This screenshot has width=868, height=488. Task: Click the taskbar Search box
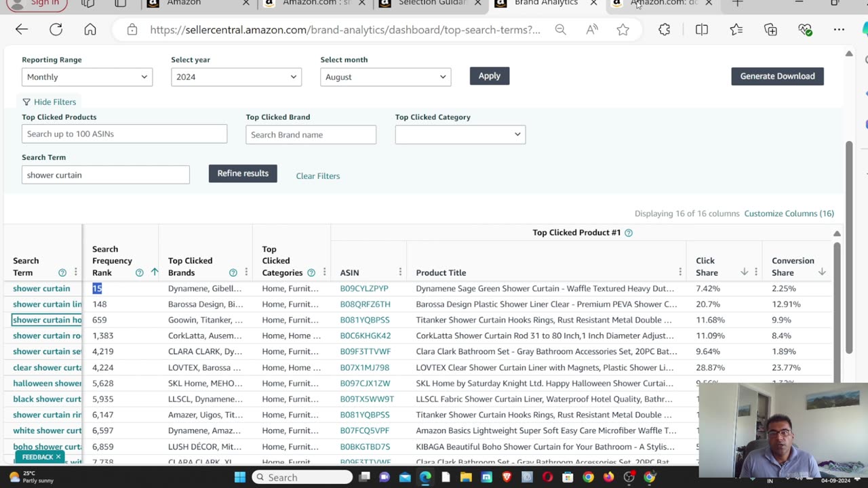(302, 477)
